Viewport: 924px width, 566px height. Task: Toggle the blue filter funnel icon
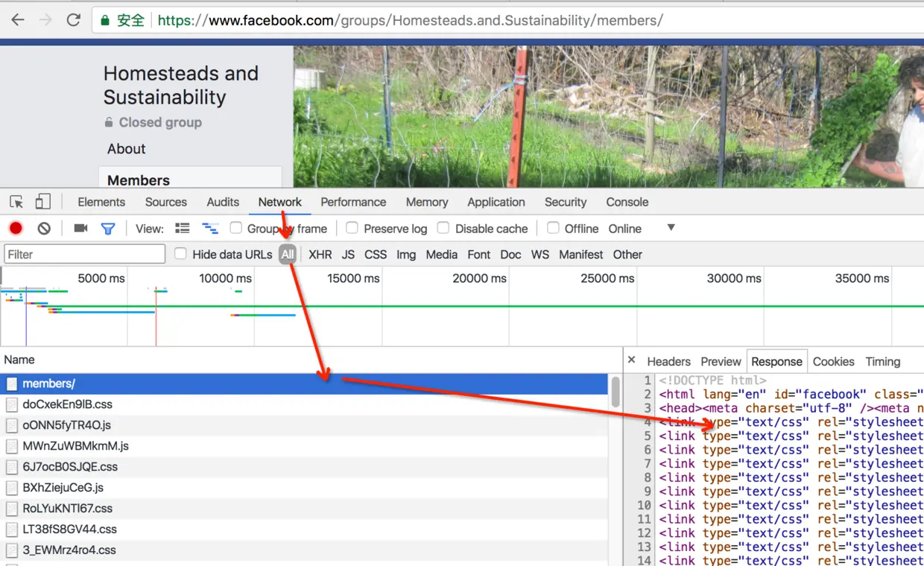(108, 229)
